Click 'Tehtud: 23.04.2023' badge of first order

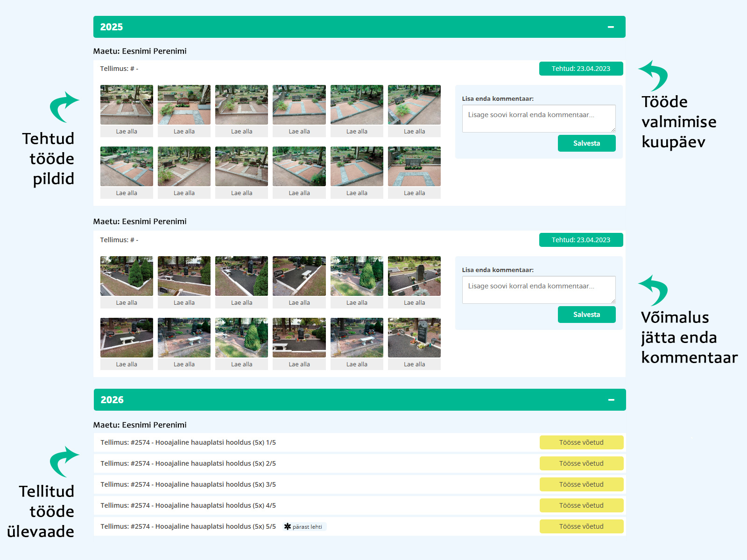(x=581, y=69)
